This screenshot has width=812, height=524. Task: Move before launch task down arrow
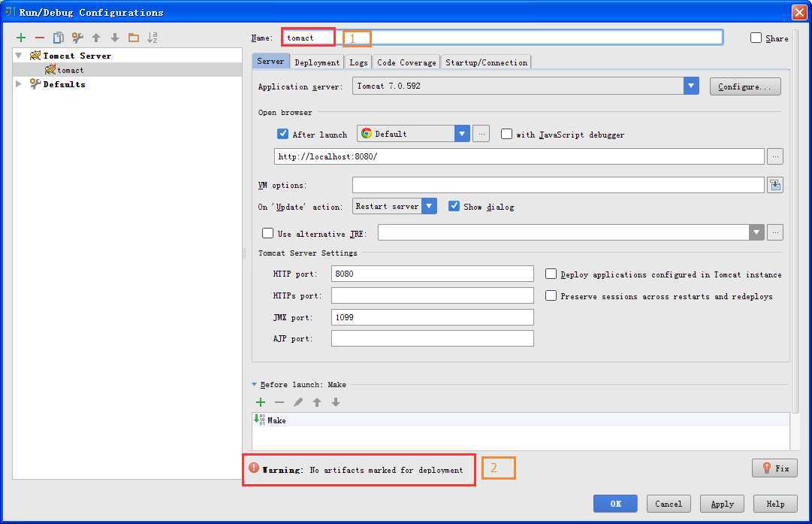[x=336, y=402]
